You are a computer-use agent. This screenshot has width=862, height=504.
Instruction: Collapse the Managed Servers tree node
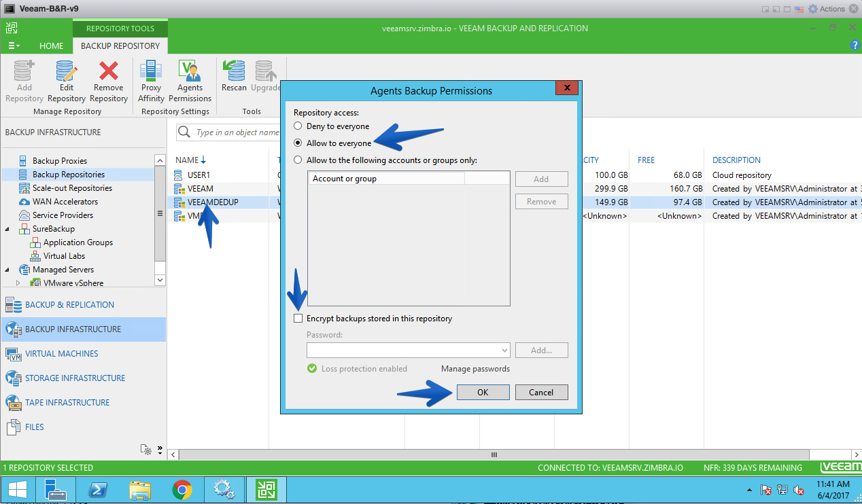click(7, 270)
